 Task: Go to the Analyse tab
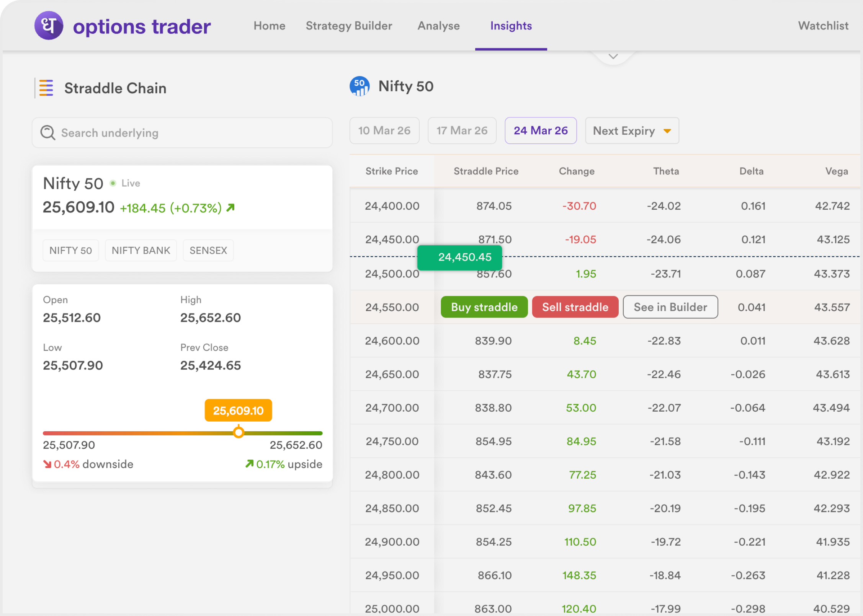[438, 26]
